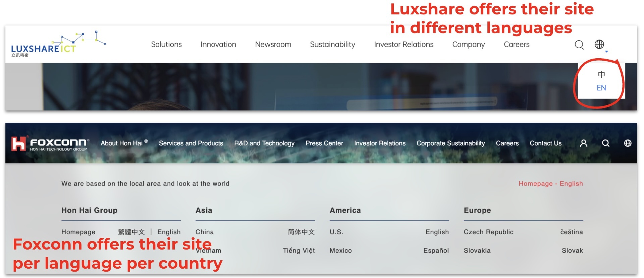This screenshot has height=278, width=644.
Task: Click the Slovakia country label
Action: click(x=477, y=251)
